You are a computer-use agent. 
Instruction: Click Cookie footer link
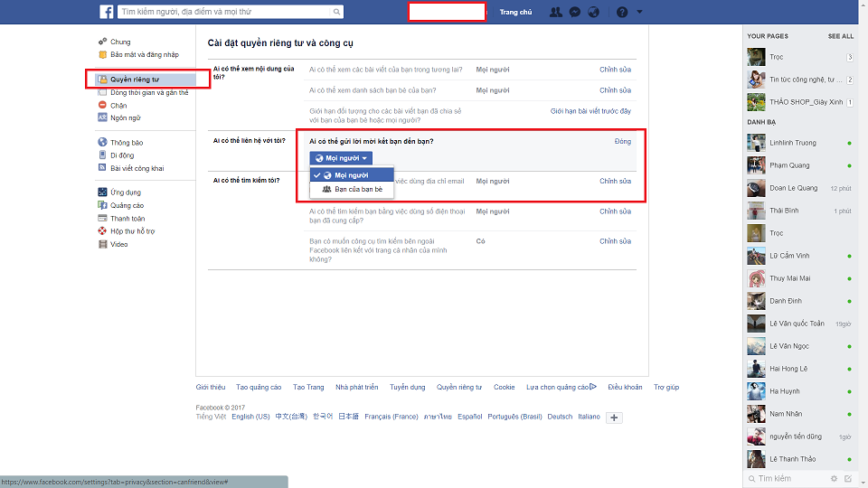504,388
